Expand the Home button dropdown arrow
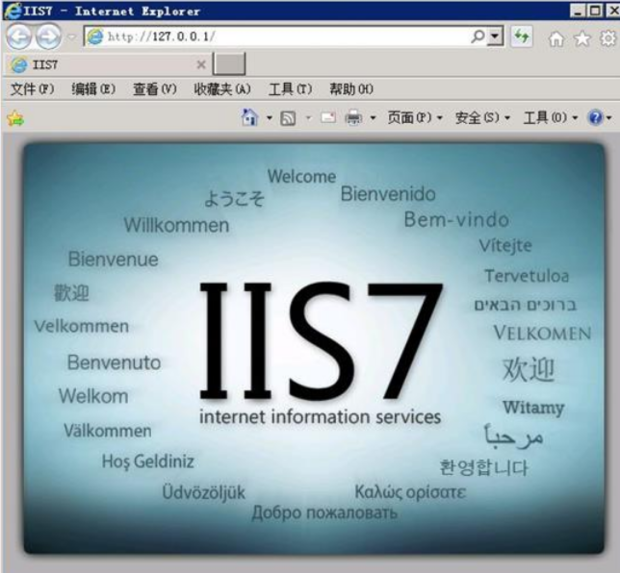620x573 pixels. [269, 118]
